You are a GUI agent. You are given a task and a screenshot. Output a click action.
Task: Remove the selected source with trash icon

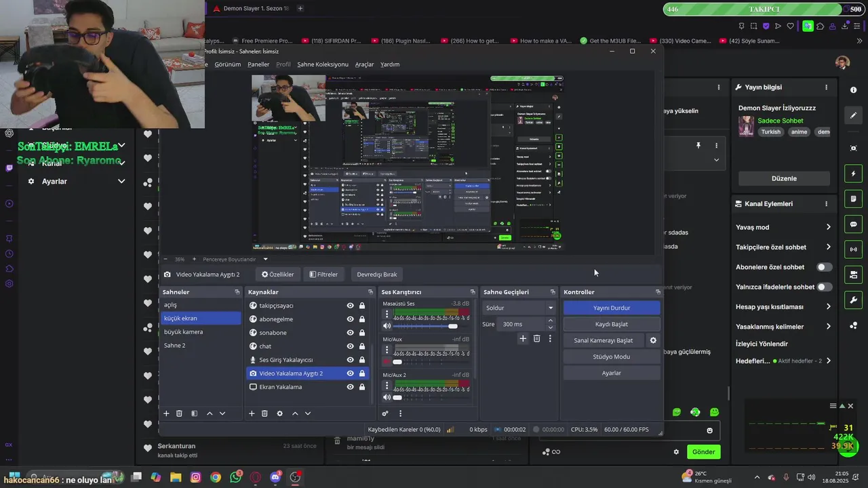[264, 413]
